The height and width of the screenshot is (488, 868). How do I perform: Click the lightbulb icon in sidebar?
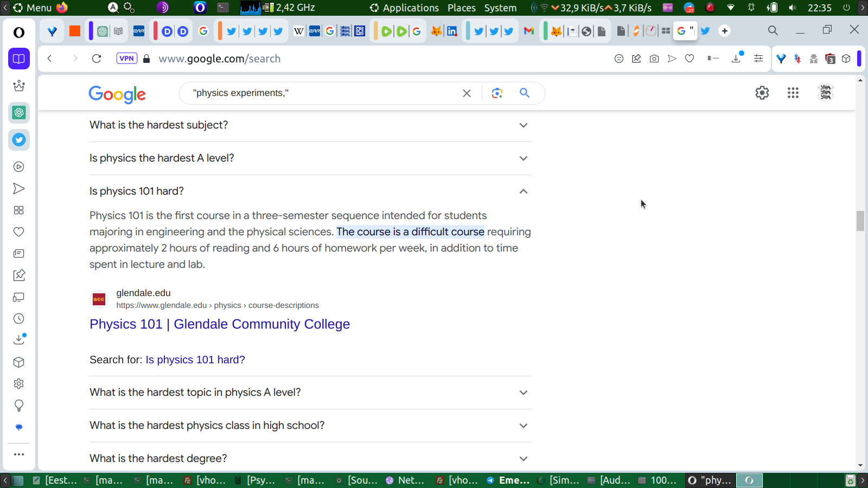click(19, 406)
